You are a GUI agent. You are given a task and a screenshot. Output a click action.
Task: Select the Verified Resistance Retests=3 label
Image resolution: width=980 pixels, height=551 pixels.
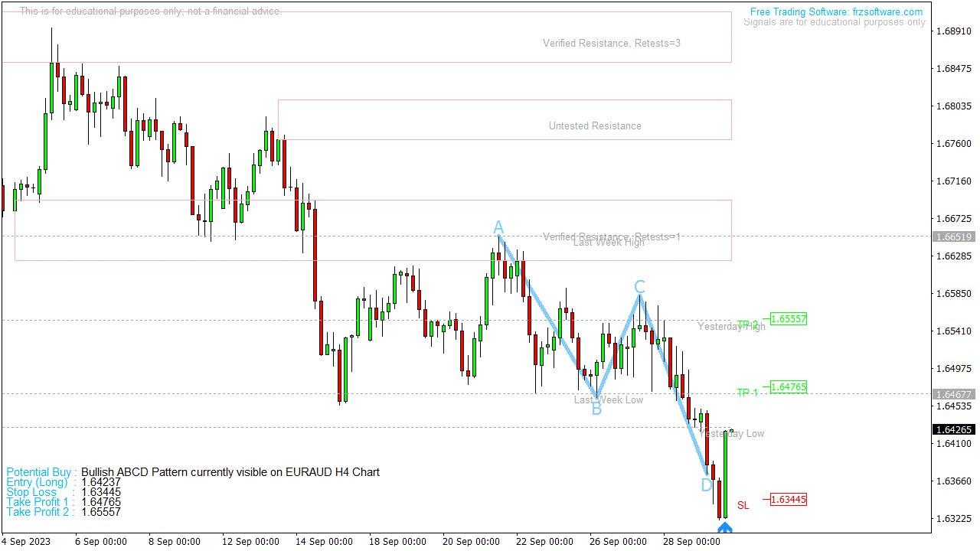point(612,43)
